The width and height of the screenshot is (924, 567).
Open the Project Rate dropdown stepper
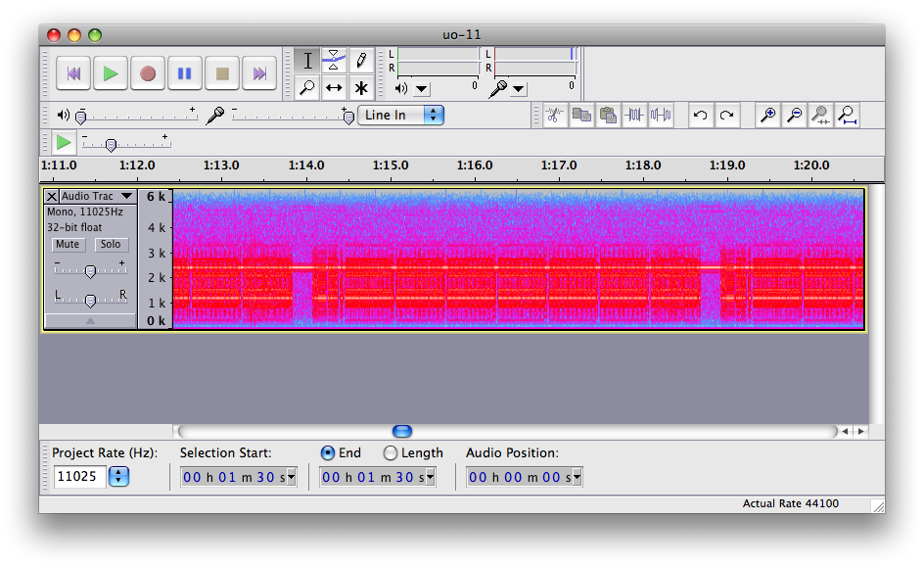(x=118, y=476)
